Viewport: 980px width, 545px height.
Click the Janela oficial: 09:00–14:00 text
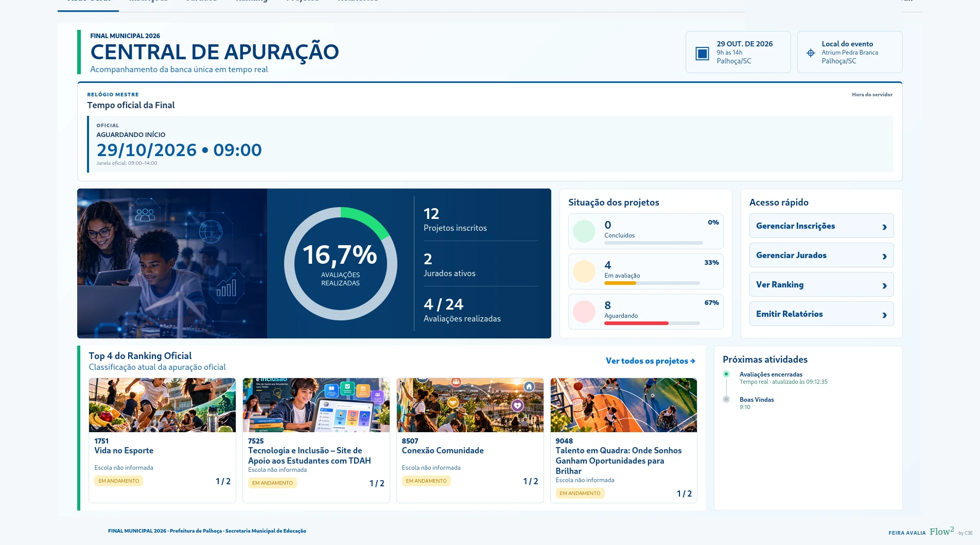click(x=127, y=163)
